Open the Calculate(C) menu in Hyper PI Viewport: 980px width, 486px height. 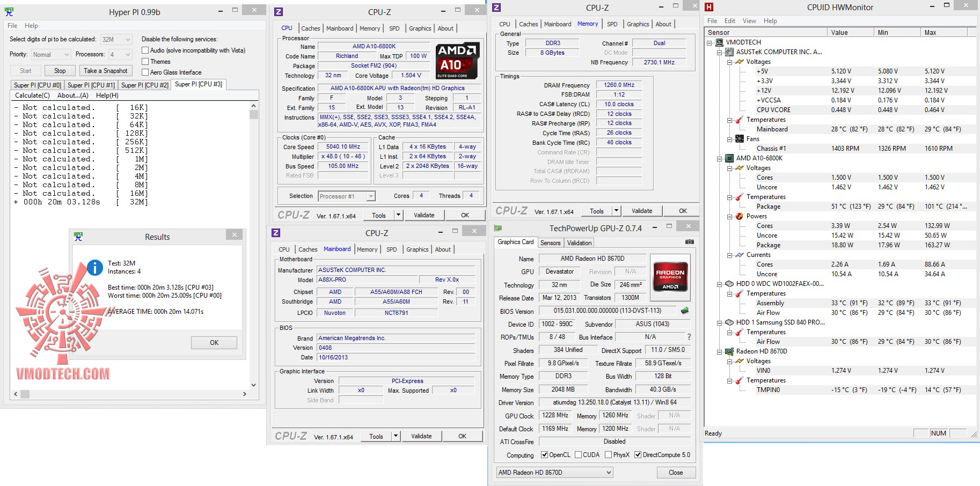(x=32, y=95)
